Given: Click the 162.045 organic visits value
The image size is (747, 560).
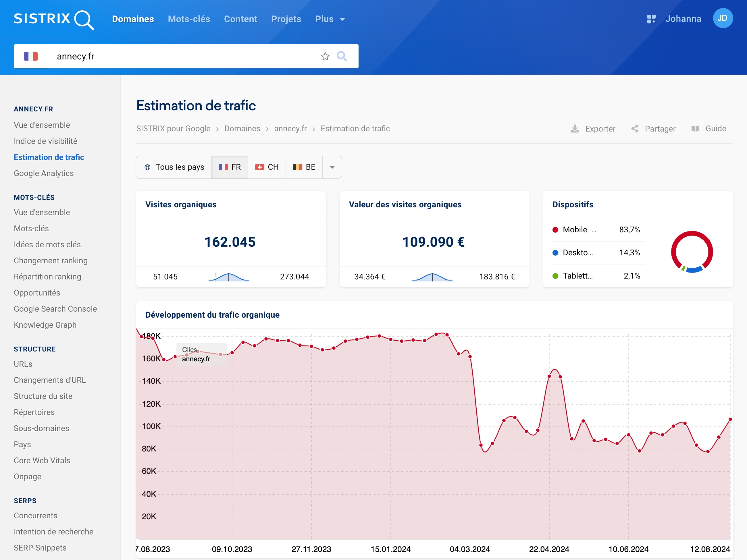Looking at the screenshot, I should (230, 242).
